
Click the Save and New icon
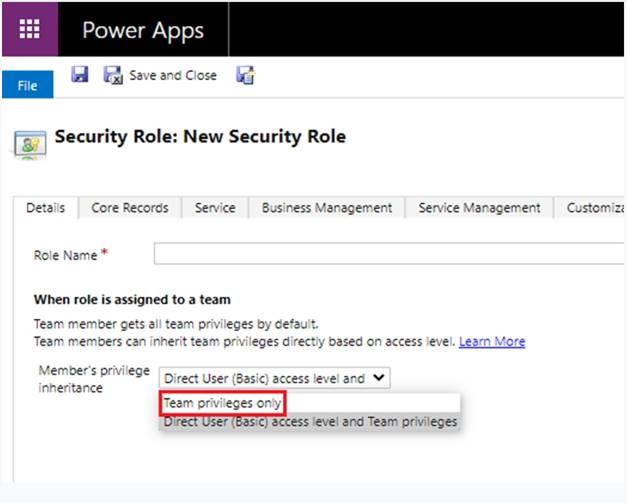244,75
